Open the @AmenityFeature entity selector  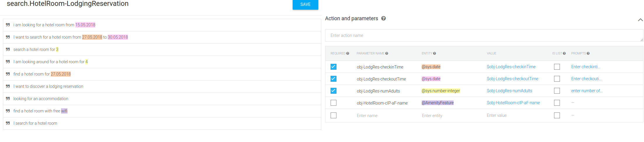[x=438, y=103]
